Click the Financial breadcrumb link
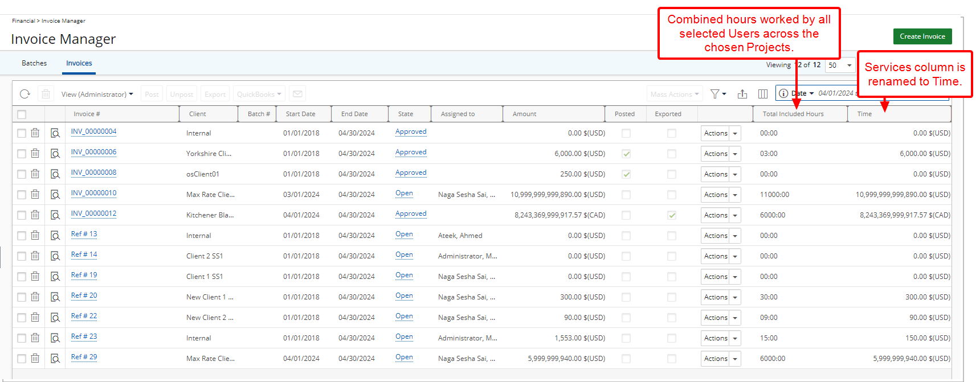Viewport: 980px width, 382px height. tap(23, 20)
